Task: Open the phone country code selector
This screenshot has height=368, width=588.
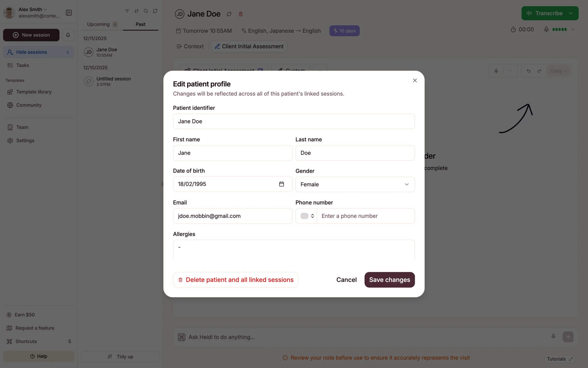Action: (307, 216)
